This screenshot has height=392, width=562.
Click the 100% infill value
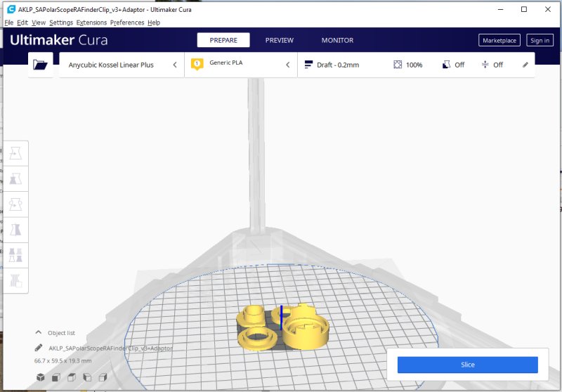pos(414,65)
